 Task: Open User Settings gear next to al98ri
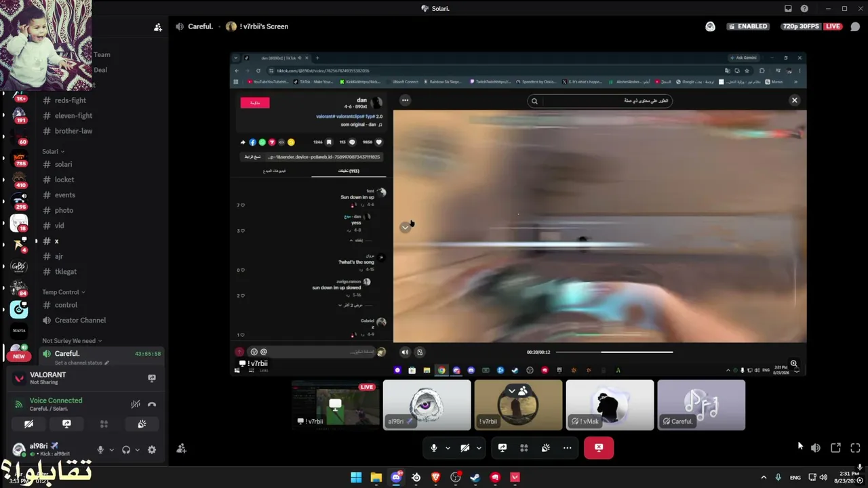(x=152, y=449)
